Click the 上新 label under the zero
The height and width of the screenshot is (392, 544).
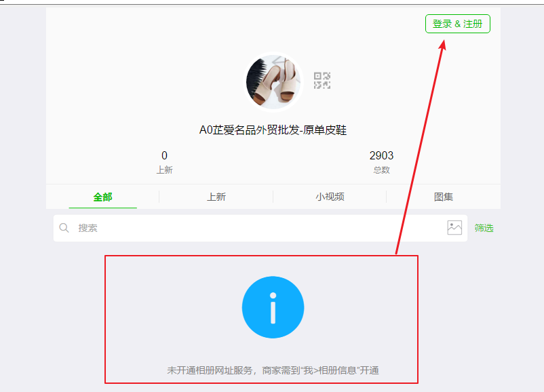click(x=164, y=170)
